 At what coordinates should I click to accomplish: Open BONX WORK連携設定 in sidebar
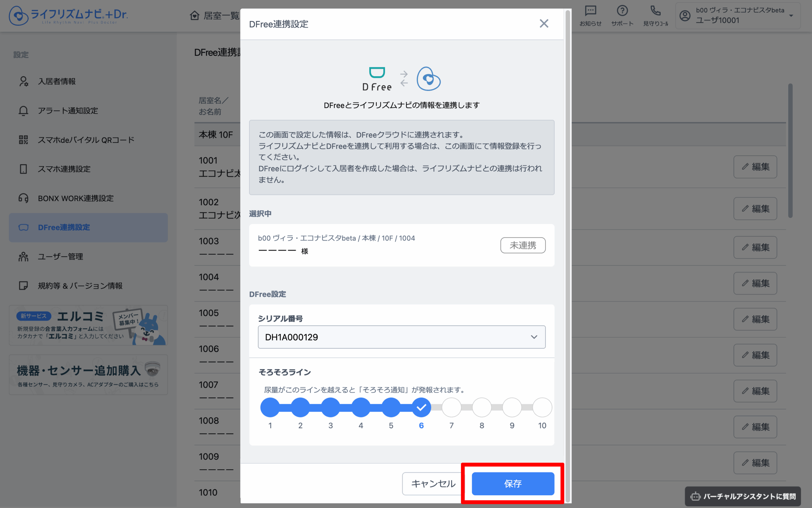[88, 198]
